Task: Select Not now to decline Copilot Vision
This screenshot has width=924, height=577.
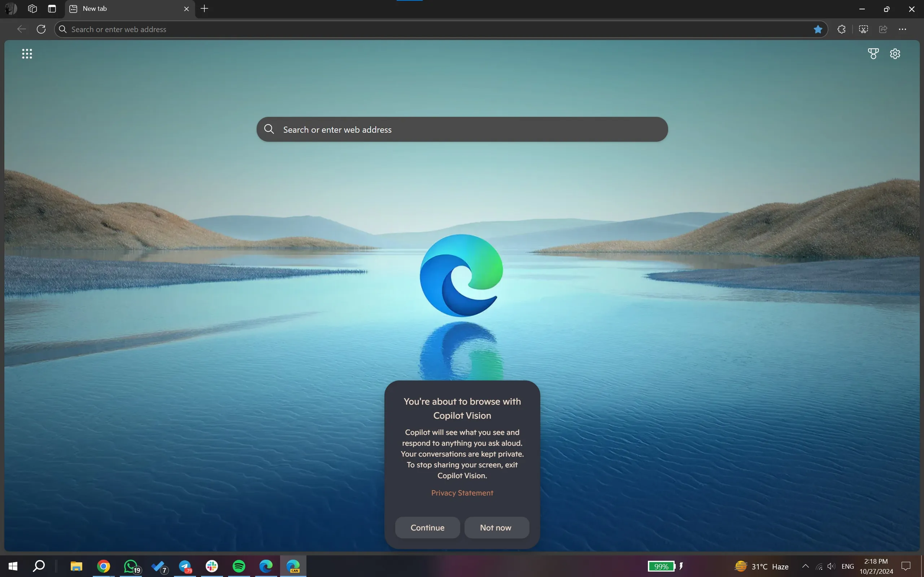Action: coord(496,527)
